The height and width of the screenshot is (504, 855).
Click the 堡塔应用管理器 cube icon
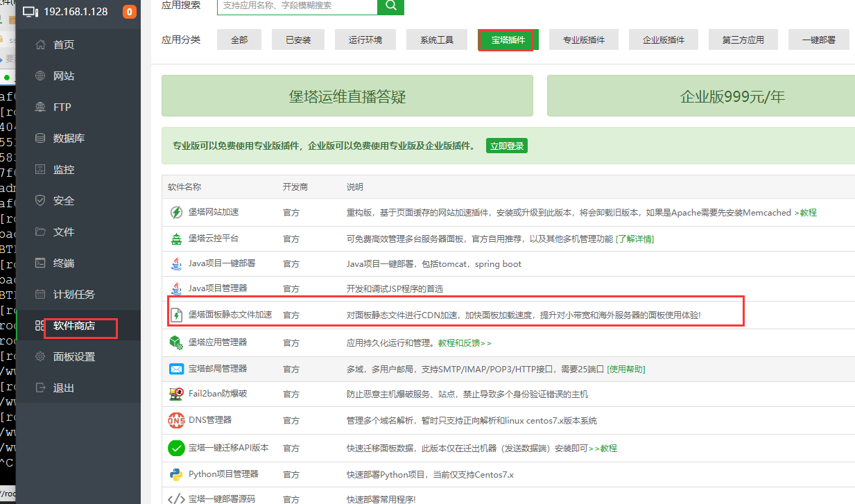point(176,342)
